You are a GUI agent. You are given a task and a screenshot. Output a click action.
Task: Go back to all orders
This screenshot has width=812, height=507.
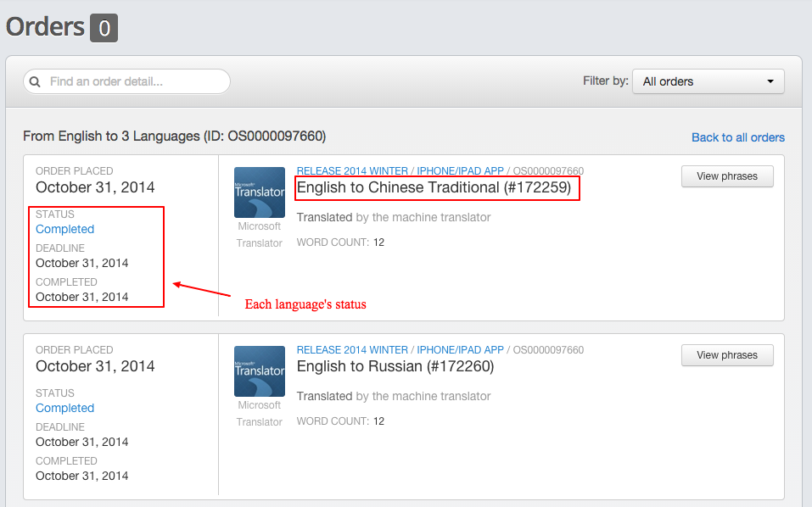point(738,137)
